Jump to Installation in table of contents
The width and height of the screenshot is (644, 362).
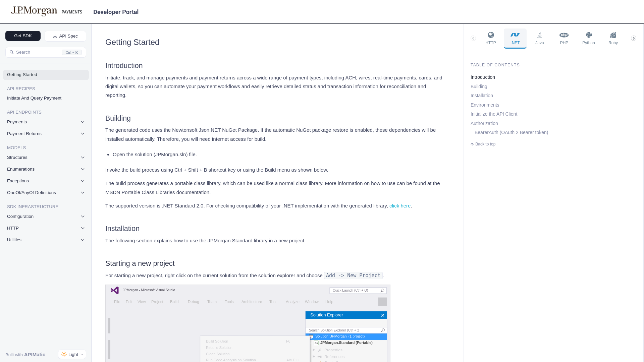pos(482,96)
